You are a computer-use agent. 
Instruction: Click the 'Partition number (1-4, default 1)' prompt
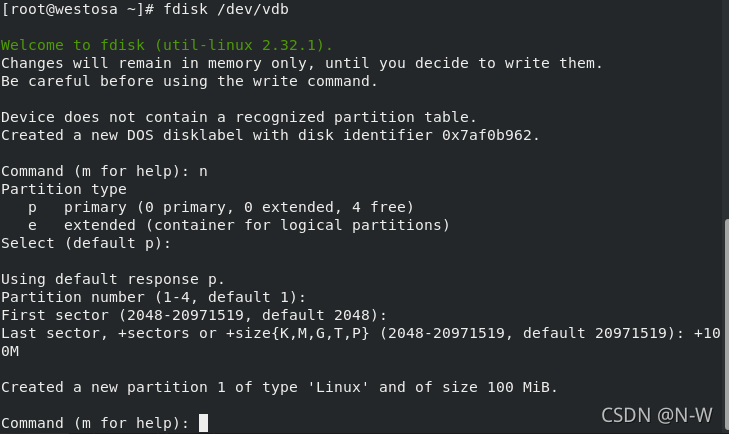pyautogui.click(x=153, y=298)
